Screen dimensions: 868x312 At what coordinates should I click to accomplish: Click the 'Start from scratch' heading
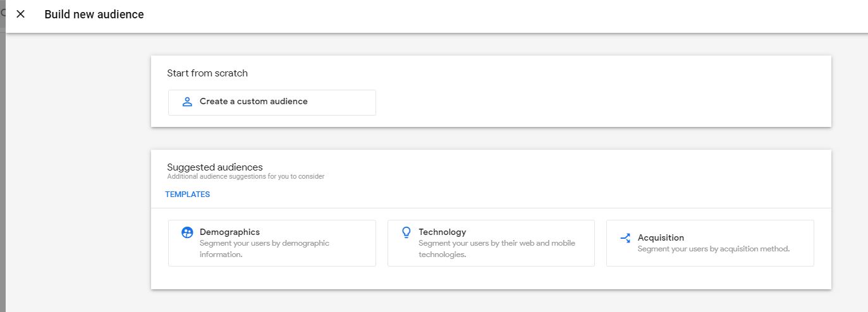[x=207, y=73]
